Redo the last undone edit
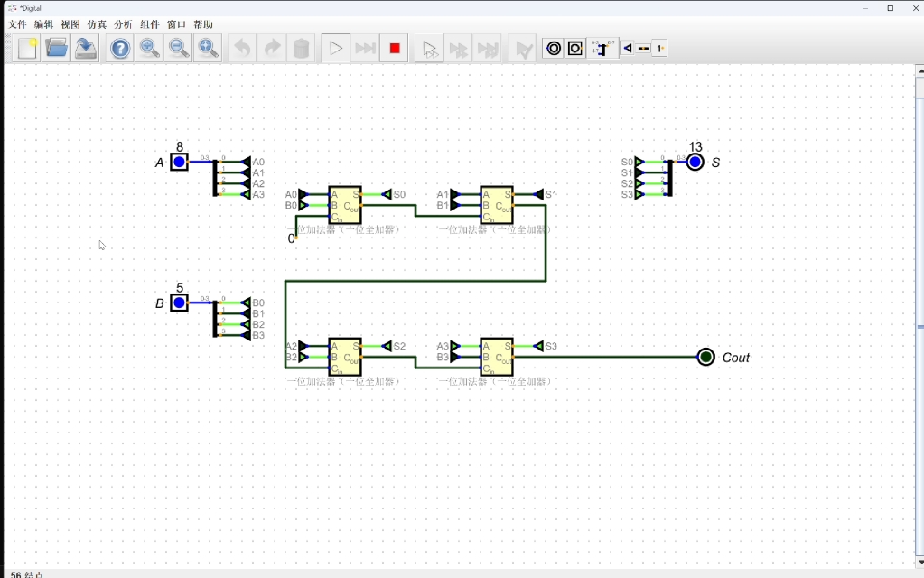Viewport: 924px width, 578px height. pos(272,48)
